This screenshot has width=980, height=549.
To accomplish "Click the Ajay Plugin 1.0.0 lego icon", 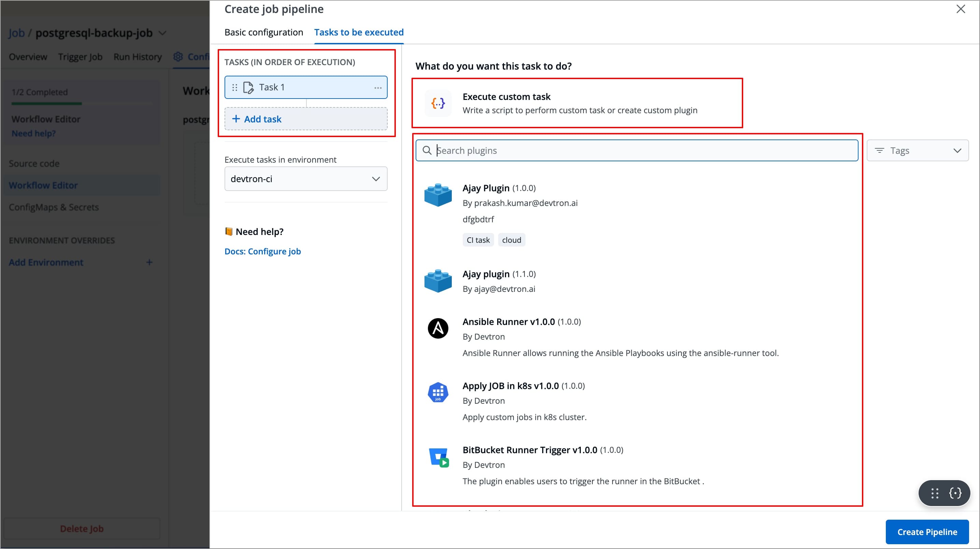I will [x=438, y=195].
